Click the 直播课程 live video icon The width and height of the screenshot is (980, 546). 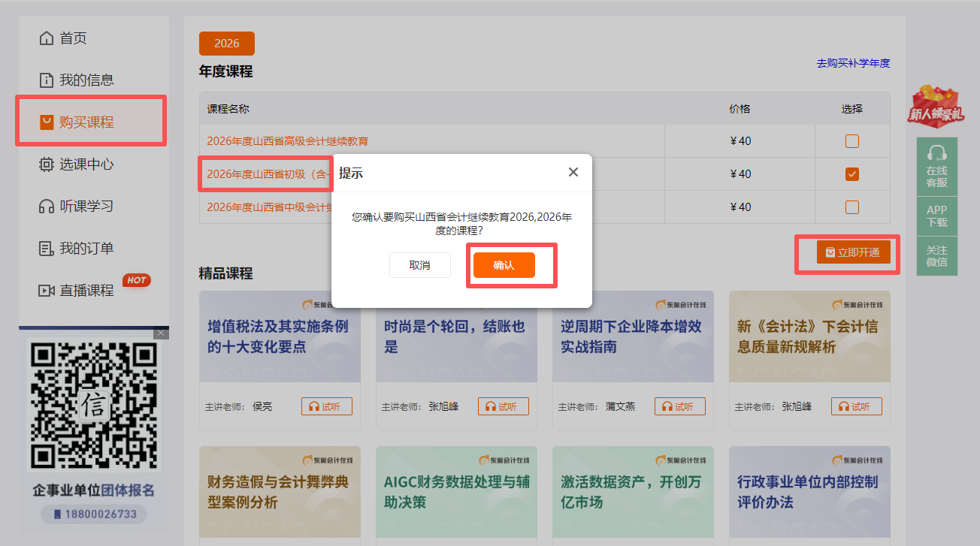tap(47, 290)
